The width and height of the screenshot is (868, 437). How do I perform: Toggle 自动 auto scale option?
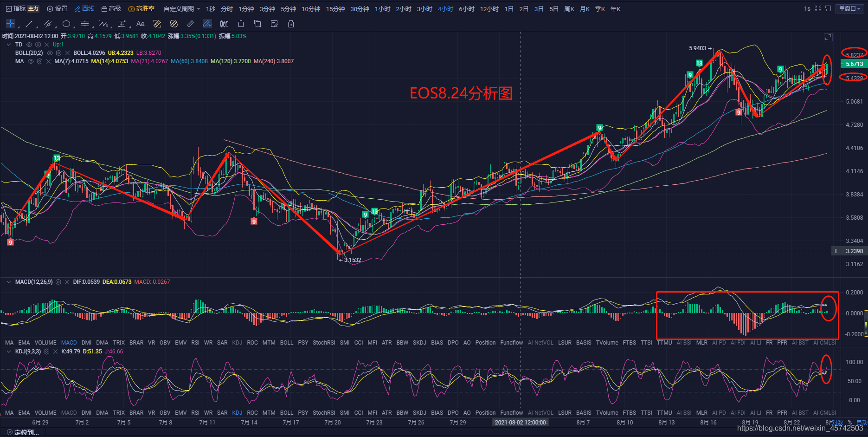(x=862, y=422)
